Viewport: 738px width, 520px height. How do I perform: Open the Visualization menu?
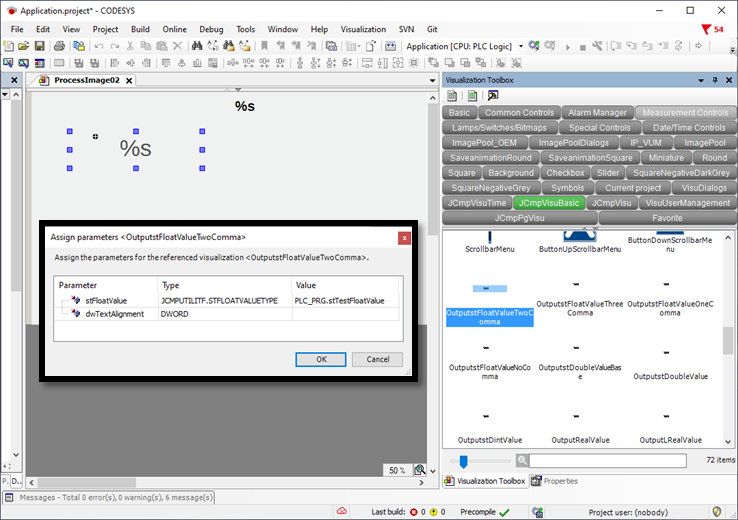pyautogui.click(x=363, y=29)
